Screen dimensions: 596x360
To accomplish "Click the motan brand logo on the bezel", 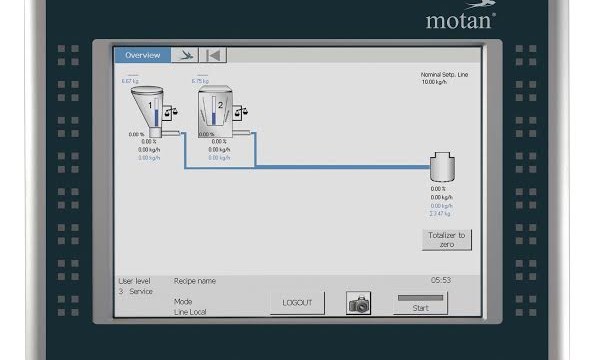I will (x=461, y=16).
